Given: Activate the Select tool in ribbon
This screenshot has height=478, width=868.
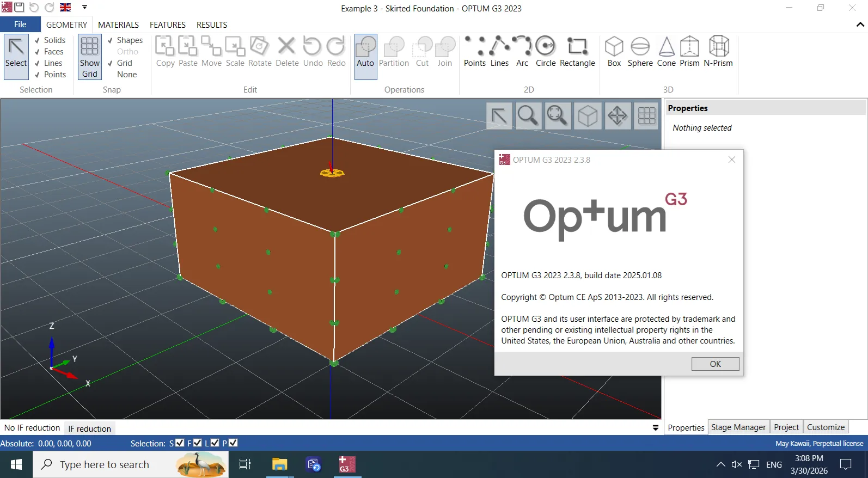Looking at the screenshot, I should click(16, 57).
